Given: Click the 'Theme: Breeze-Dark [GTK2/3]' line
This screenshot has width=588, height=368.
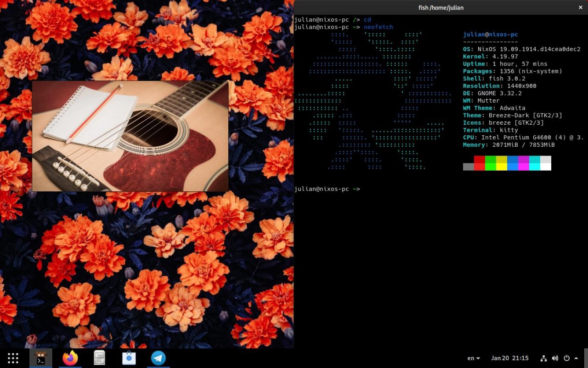Looking at the screenshot, I should [x=513, y=115].
